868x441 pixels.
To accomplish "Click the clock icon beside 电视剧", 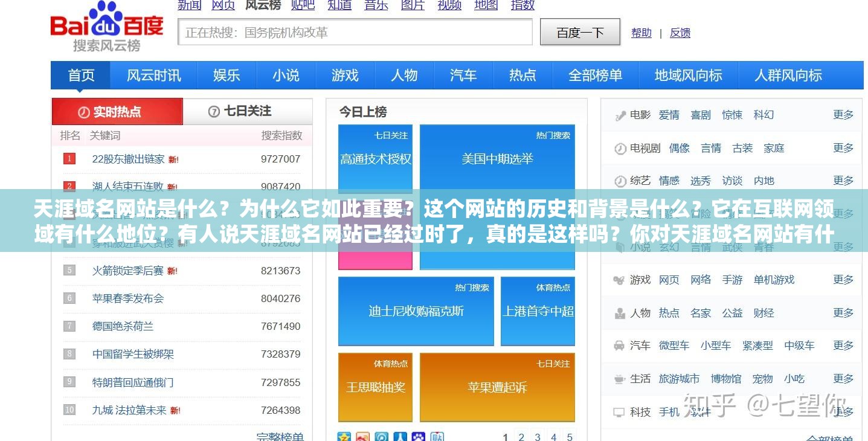I will (620, 149).
